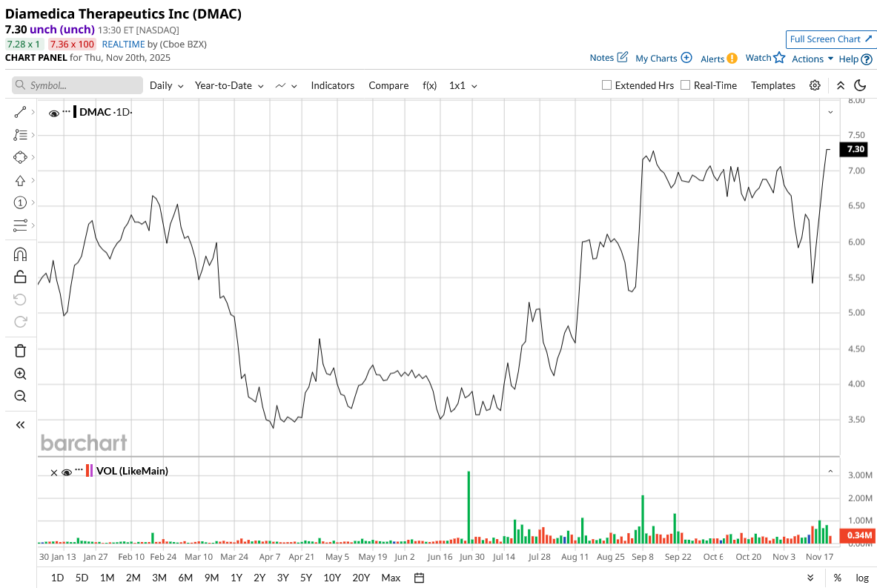Select the Fibonacci retracement tool icon
The height and width of the screenshot is (588, 877).
20,135
